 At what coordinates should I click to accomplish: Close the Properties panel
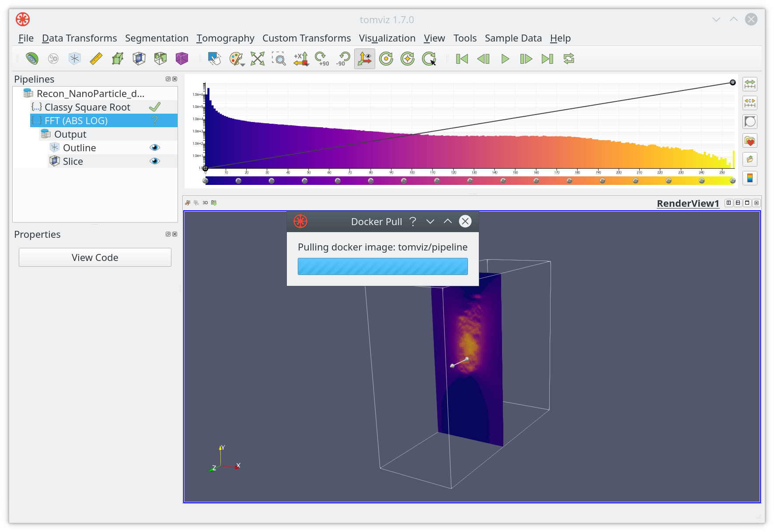click(175, 234)
